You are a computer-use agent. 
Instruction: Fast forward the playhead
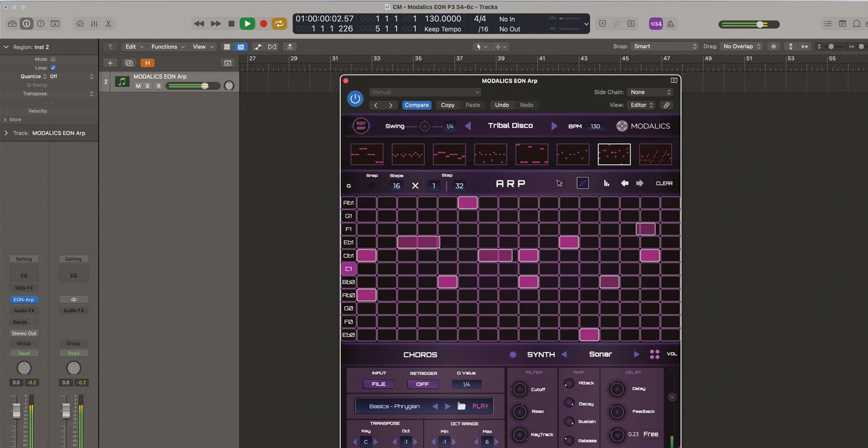click(216, 24)
